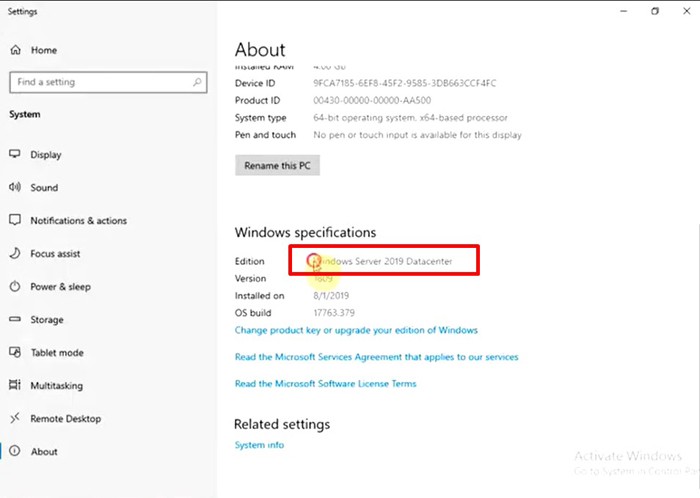The width and height of the screenshot is (700, 498).
Task: Click the About page title
Action: [x=260, y=50]
